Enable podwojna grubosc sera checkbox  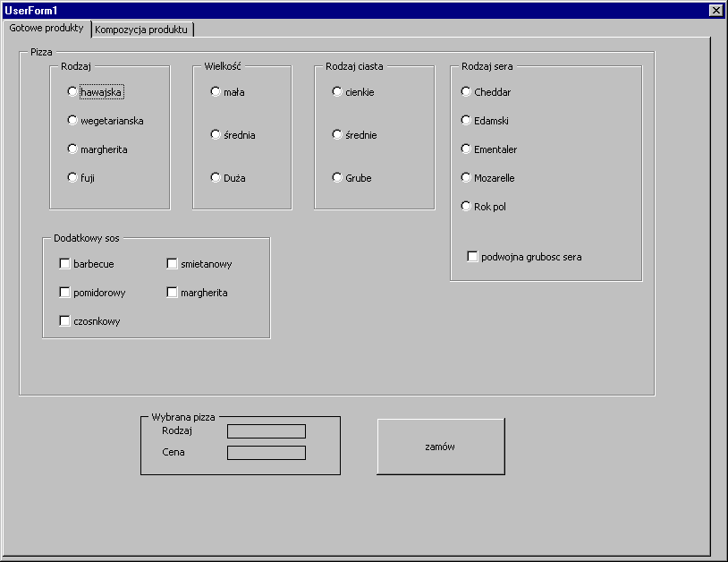click(x=473, y=257)
